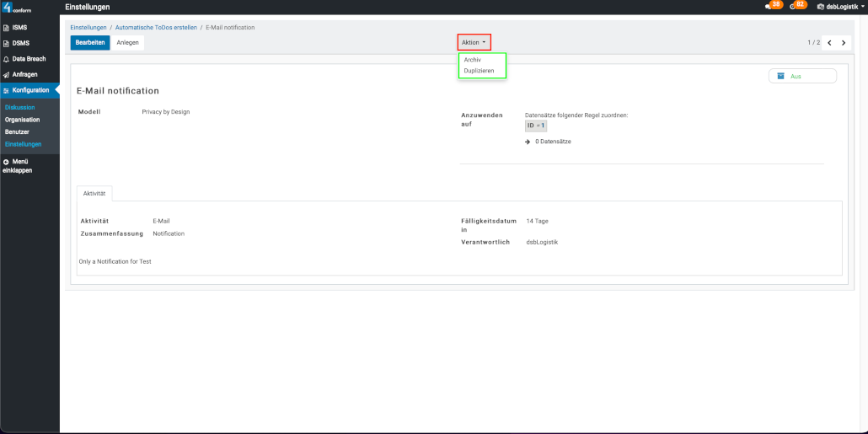The width and height of the screenshot is (868, 434).
Task: Go to previous record with left chevron
Action: point(829,43)
